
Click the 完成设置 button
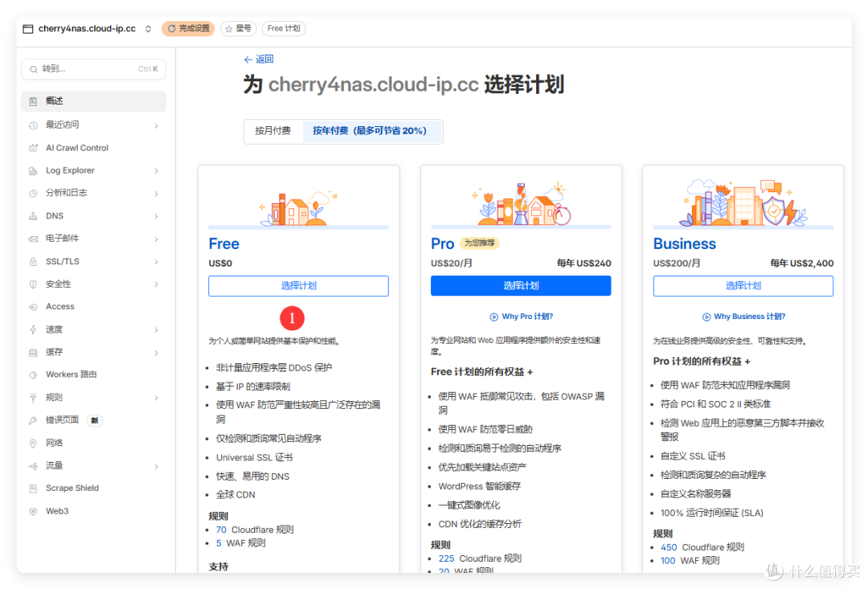click(188, 29)
